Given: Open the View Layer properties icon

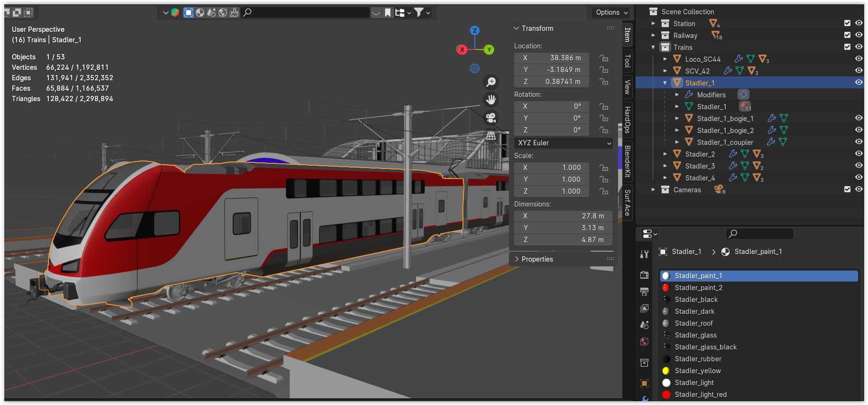Looking at the screenshot, I should 644,308.
